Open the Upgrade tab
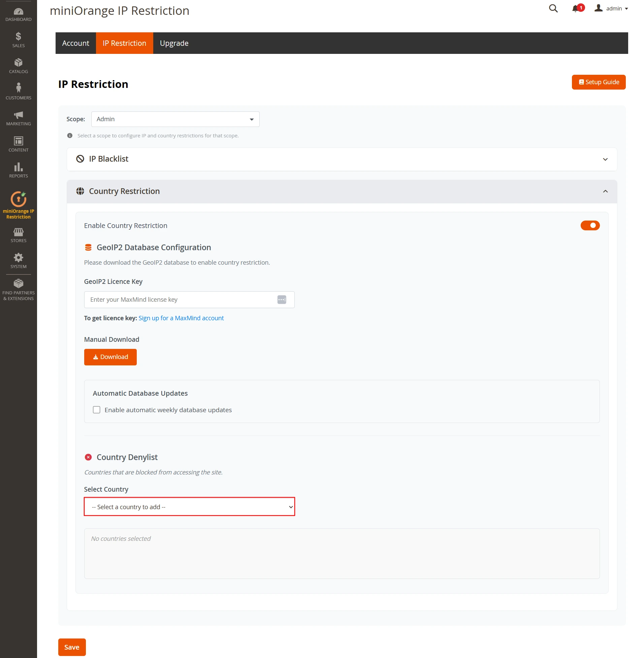Image resolution: width=644 pixels, height=658 pixels. click(x=174, y=43)
